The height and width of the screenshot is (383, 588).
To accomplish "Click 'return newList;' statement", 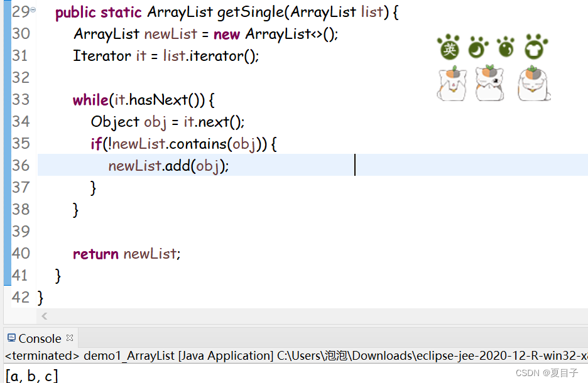I will pyautogui.click(x=126, y=254).
